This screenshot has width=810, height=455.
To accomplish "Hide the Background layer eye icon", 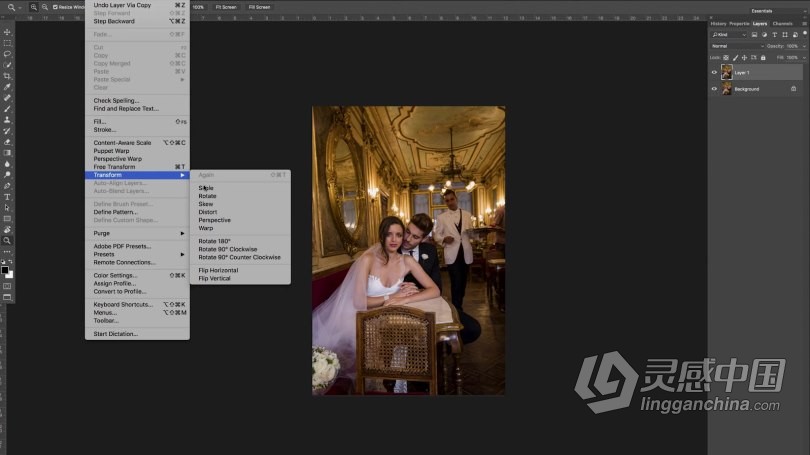I will 714,89.
